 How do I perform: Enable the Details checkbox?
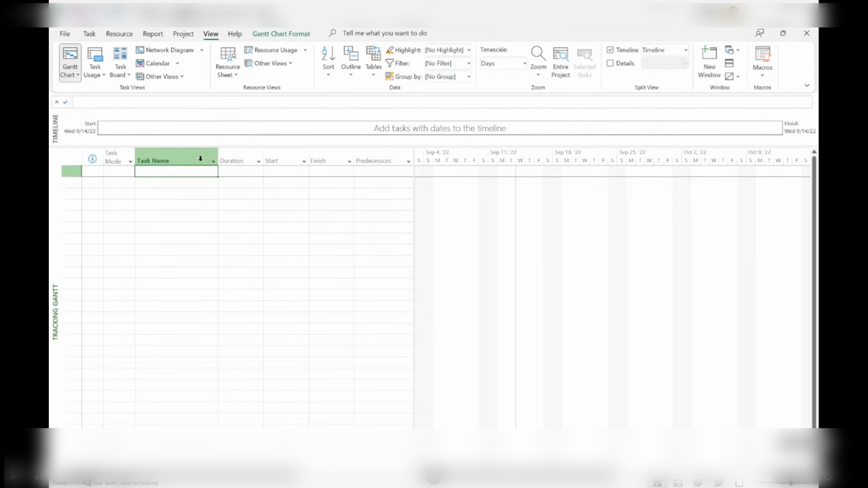coord(610,63)
